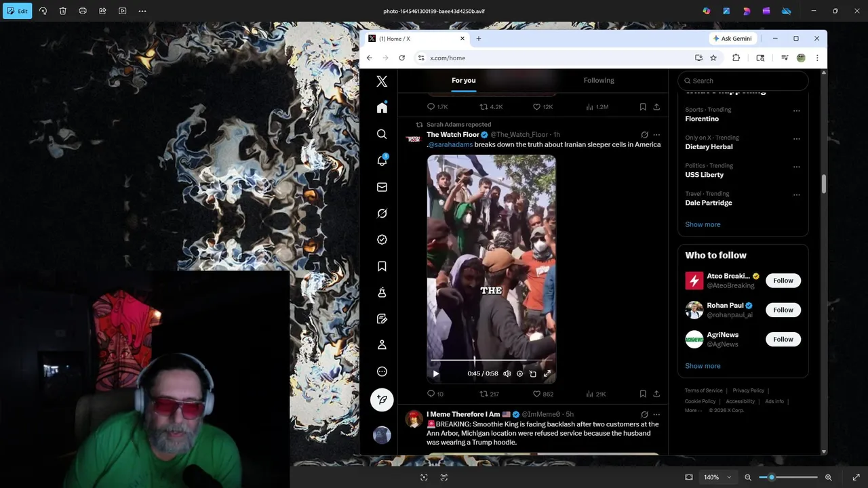Like the post with 862 likes
The height and width of the screenshot is (488, 868).
tap(542, 394)
